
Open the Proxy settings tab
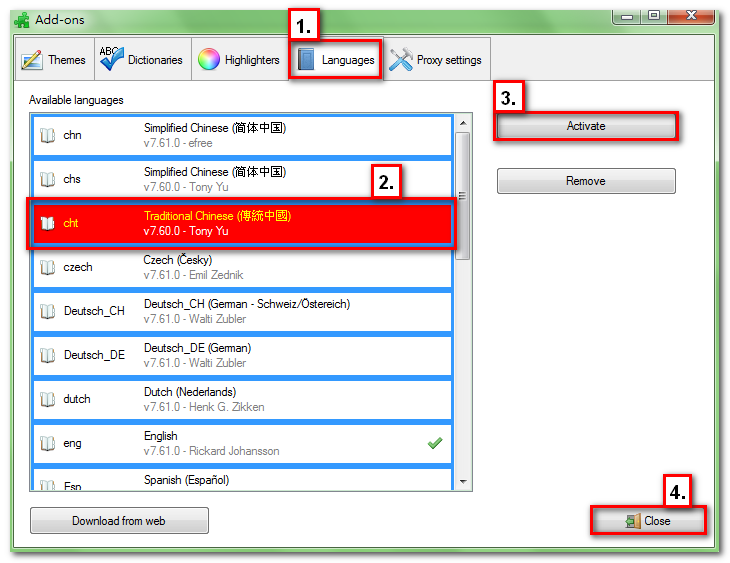coord(435,60)
